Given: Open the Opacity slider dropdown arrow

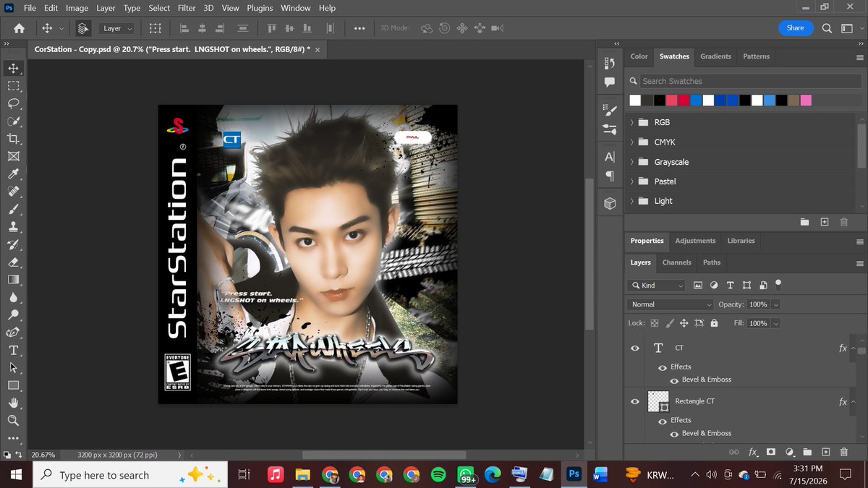Looking at the screenshot, I should pos(776,304).
